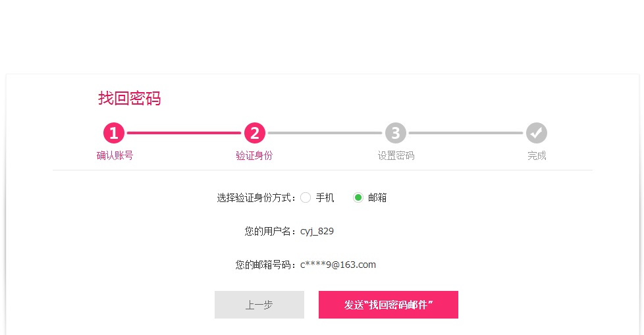The image size is (644, 335).
Task: Click the gray checkmark completion icon
Action: (537, 133)
